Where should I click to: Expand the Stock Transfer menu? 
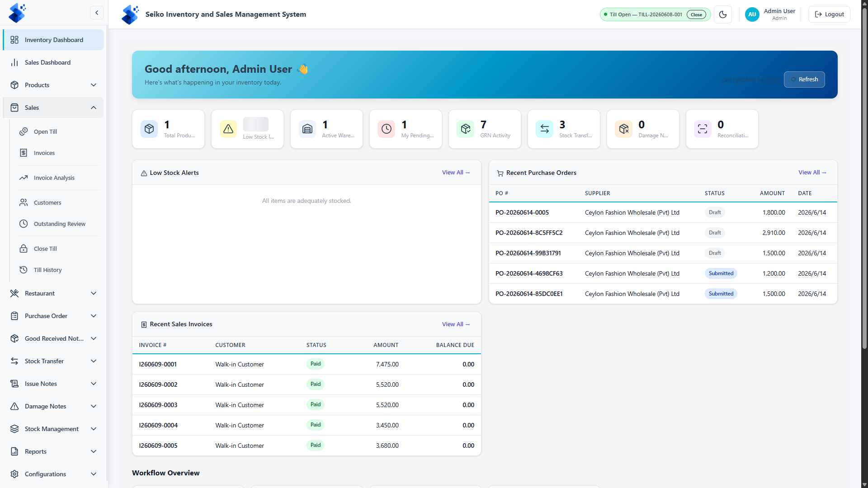pos(53,361)
